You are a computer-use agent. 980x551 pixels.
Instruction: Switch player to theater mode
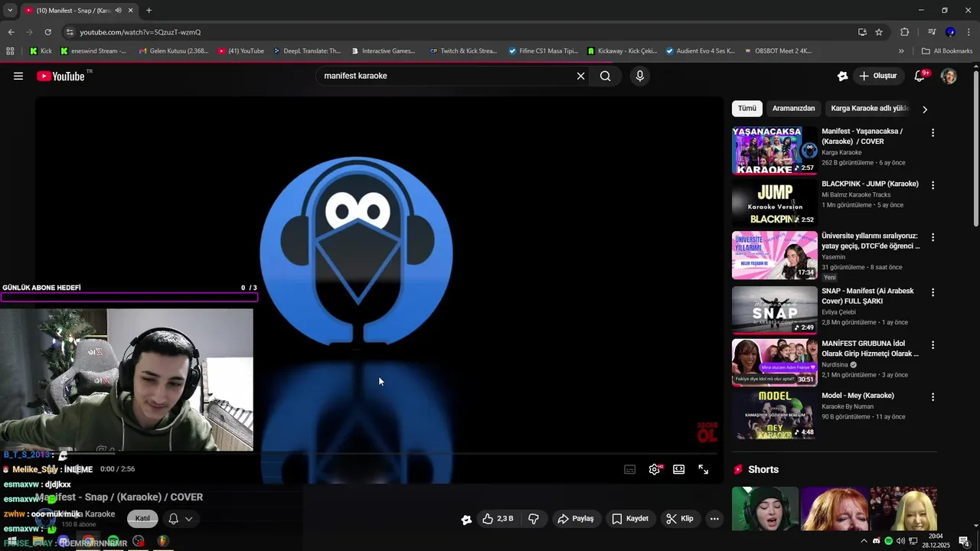(678, 469)
